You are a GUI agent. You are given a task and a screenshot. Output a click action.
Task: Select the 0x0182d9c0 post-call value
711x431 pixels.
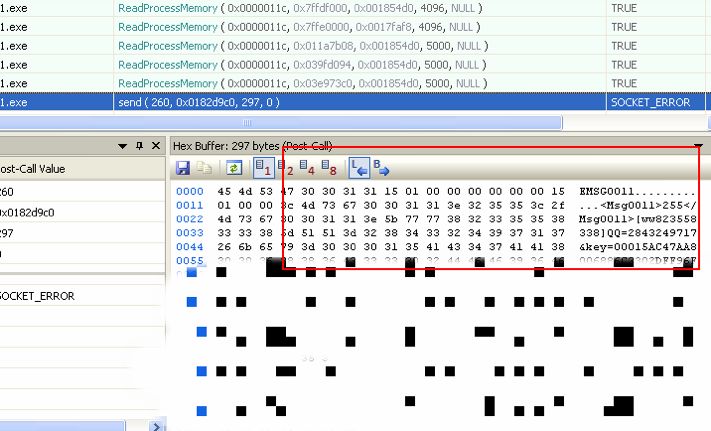(27, 213)
